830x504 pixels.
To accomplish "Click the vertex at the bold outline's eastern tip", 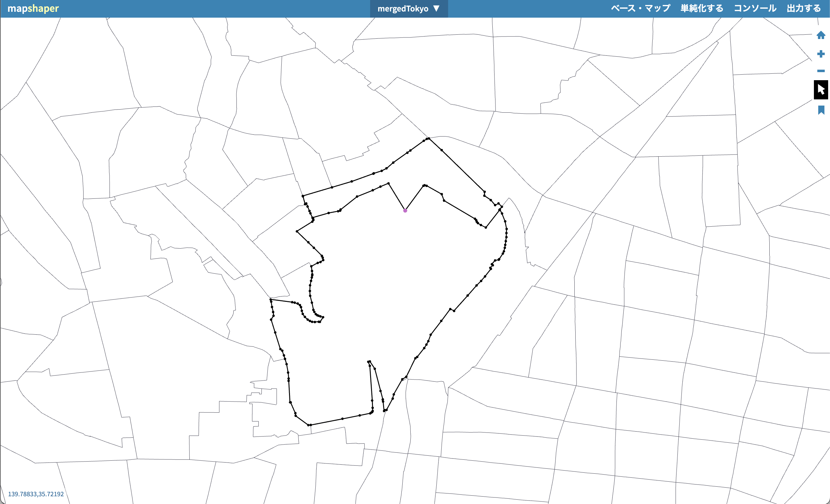I will coord(507,229).
